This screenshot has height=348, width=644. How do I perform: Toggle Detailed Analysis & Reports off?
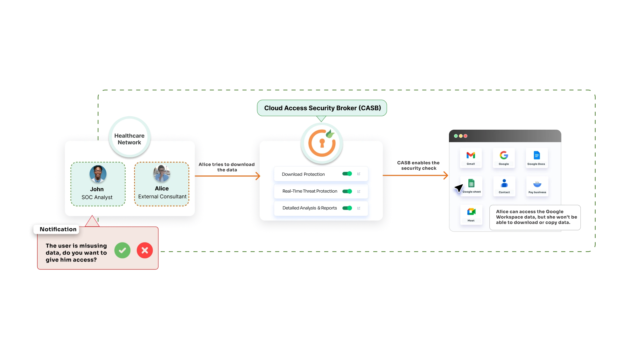tap(347, 208)
